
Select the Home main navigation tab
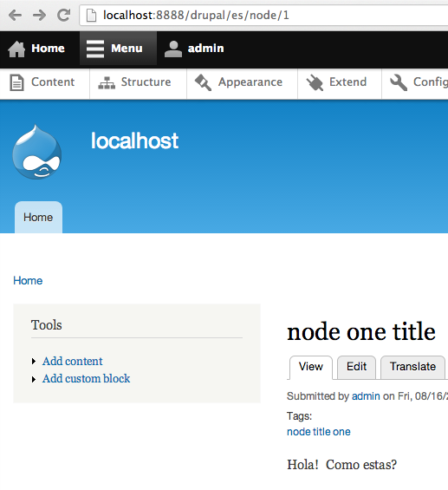pyautogui.click(x=38, y=217)
